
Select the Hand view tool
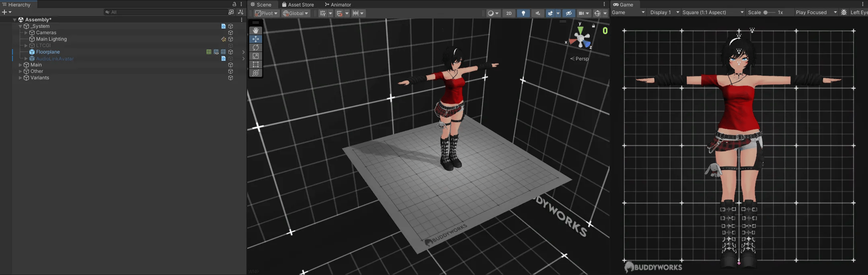click(x=256, y=31)
